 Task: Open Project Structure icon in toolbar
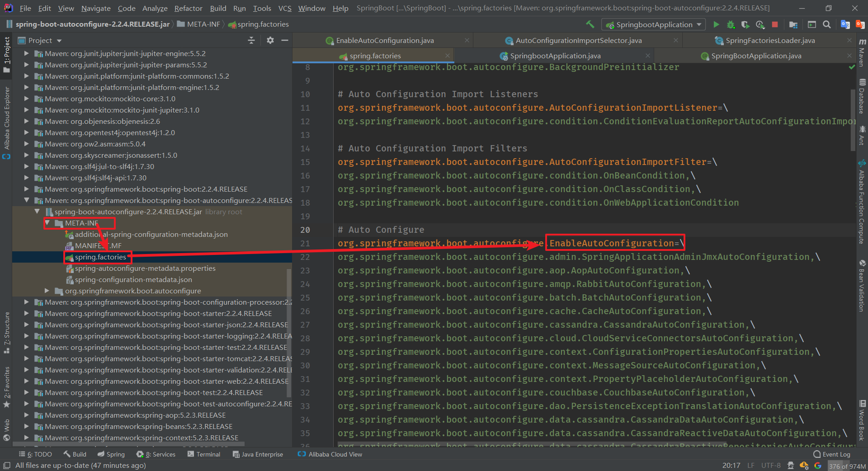(x=793, y=24)
